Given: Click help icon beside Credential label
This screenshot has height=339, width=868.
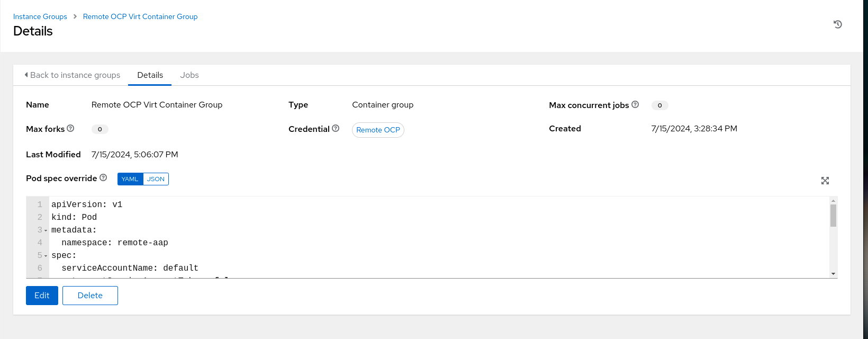Looking at the screenshot, I should pos(336,129).
